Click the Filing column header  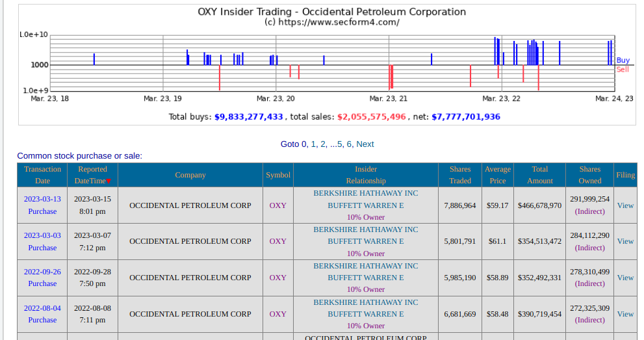[x=626, y=175]
